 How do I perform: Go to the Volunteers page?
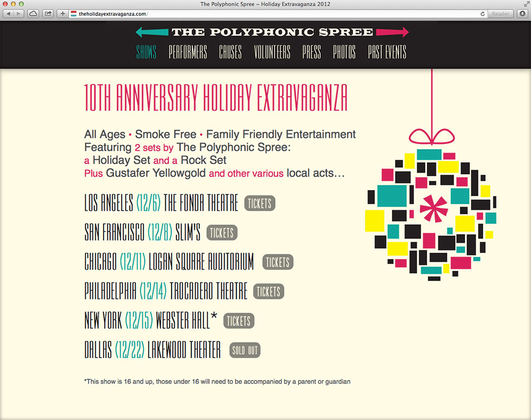pyautogui.click(x=272, y=52)
